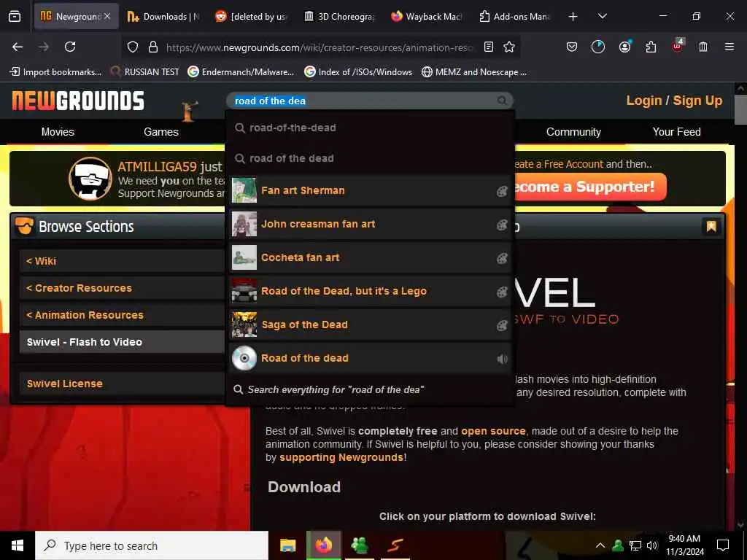Click Search everything for "road of the dea"
The height and width of the screenshot is (560, 747).
click(x=370, y=389)
